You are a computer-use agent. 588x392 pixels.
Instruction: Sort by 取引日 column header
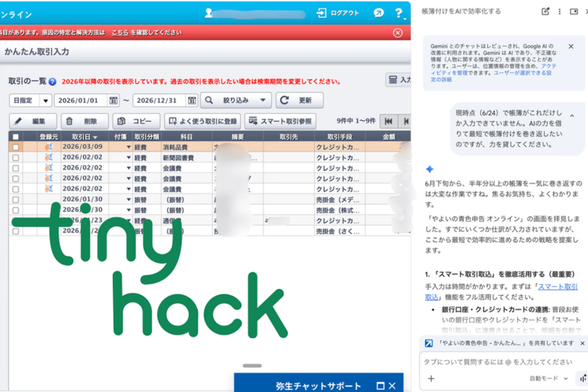pos(85,137)
